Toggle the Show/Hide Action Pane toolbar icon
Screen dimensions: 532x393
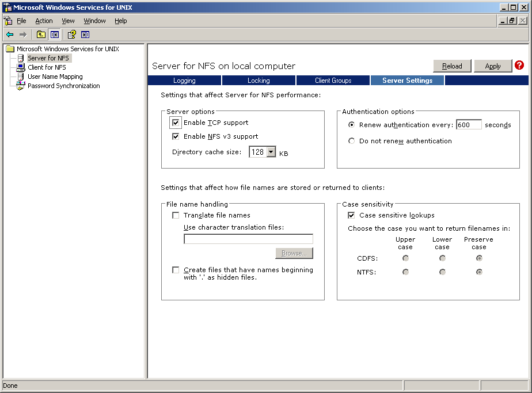tap(85, 35)
